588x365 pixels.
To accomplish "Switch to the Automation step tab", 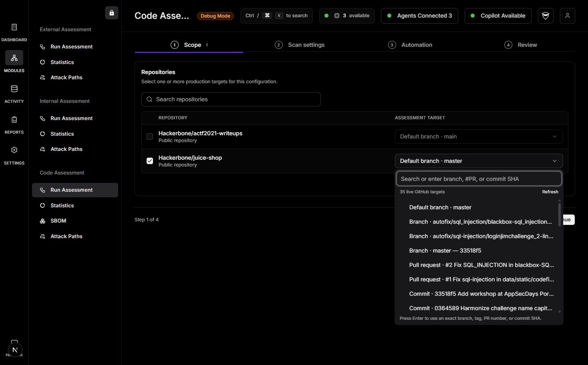I will 410,45.
